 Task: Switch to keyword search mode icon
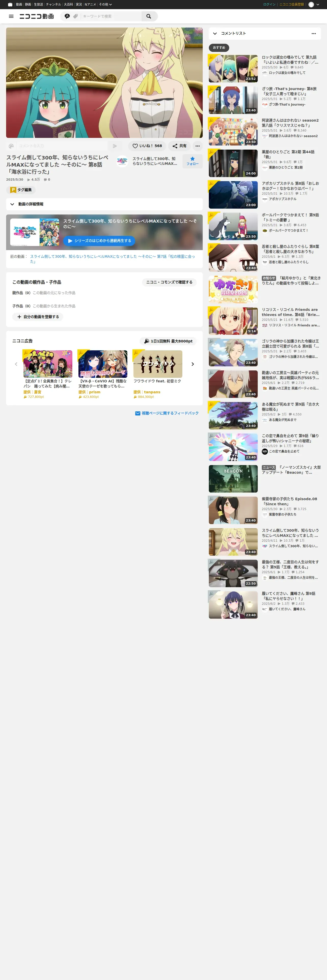tap(67, 16)
